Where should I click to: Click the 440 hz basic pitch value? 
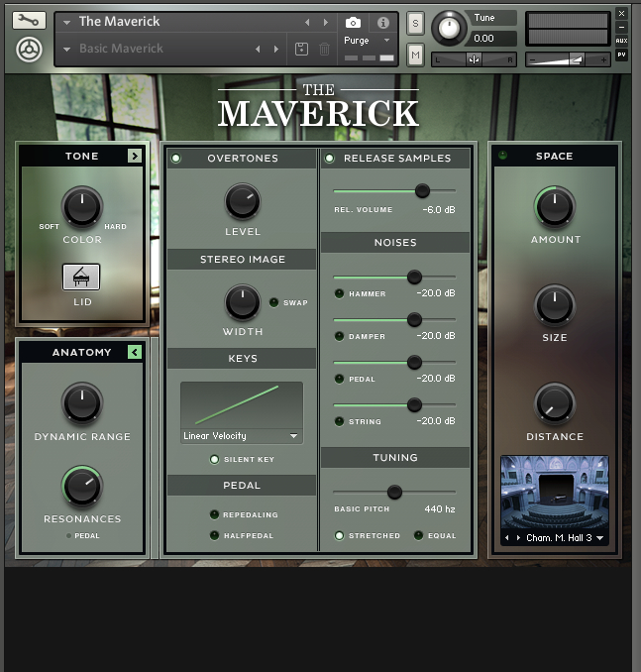[440, 509]
